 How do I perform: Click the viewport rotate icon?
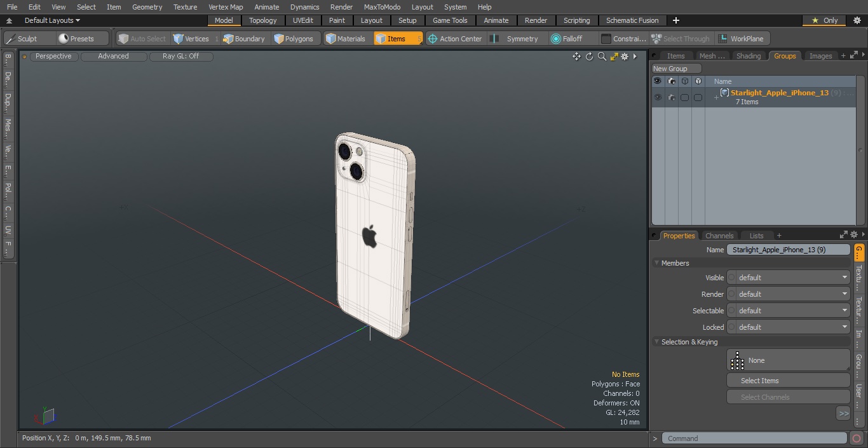(x=589, y=57)
